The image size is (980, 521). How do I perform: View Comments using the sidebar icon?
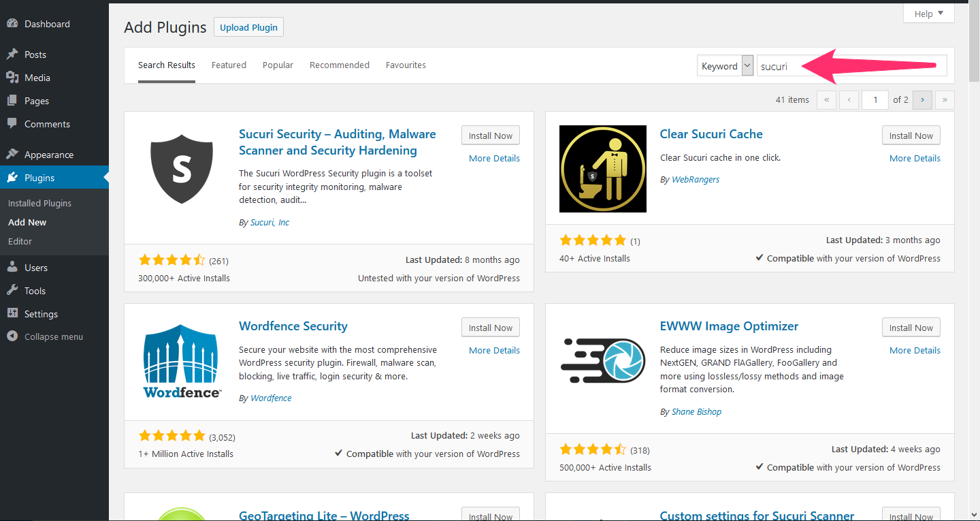[15, 123]
